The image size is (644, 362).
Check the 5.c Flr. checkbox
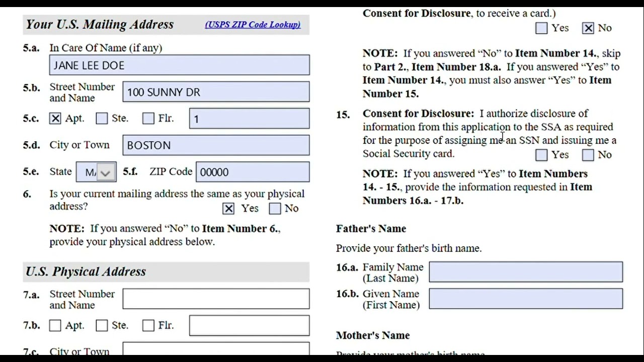tap(148, 119)
